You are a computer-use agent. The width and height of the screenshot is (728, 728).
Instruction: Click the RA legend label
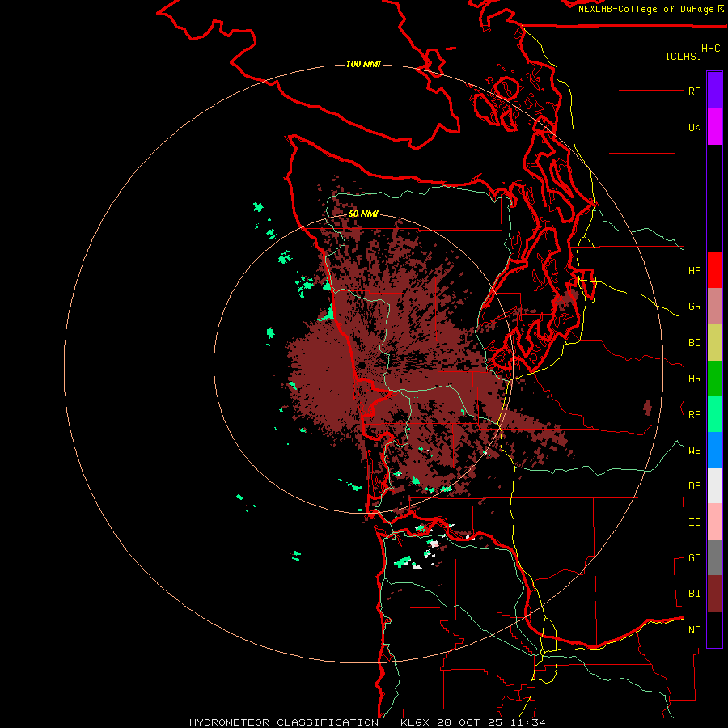(x=694, y=415)
